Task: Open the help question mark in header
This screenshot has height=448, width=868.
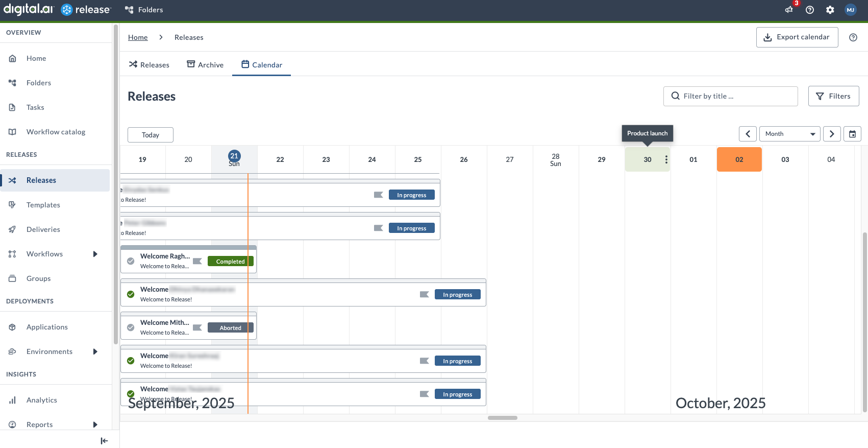Action: [x=810, y=10]
